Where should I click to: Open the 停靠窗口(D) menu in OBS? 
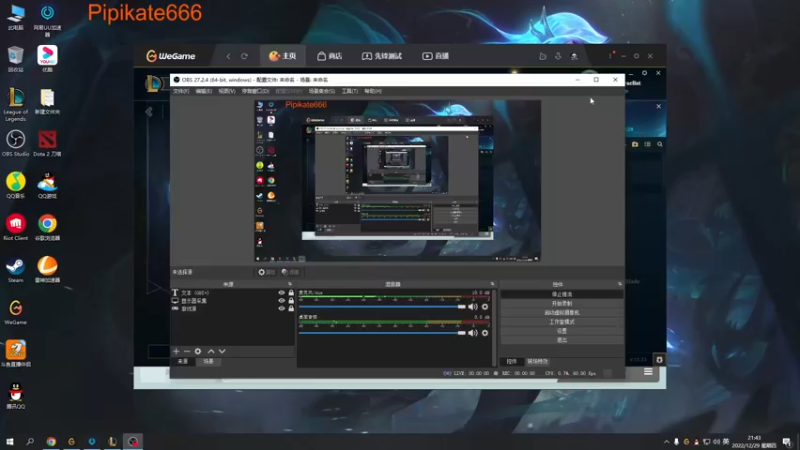pos(255,91)
